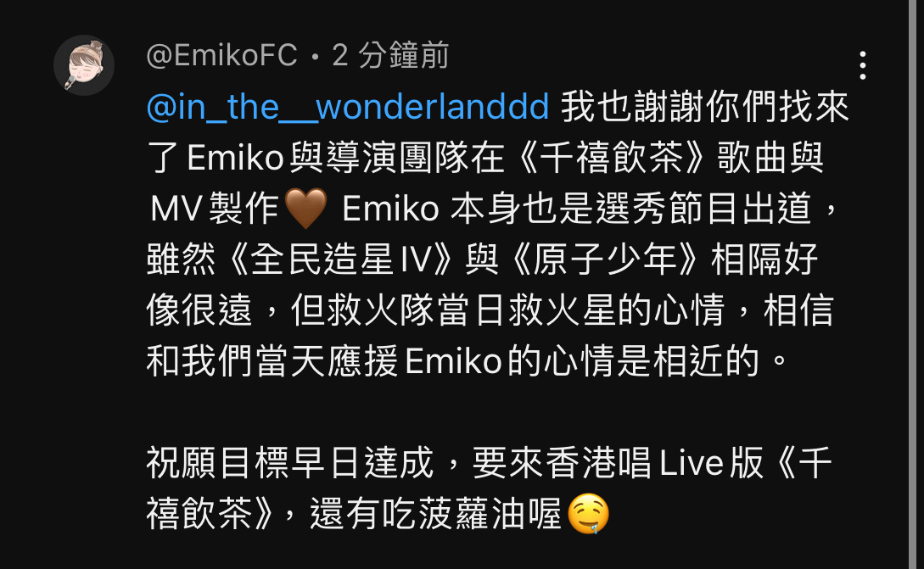This screenshot has height=569, width=924.
Task: Open the EmikoFC profile avatar
Action: coord(84,64)
